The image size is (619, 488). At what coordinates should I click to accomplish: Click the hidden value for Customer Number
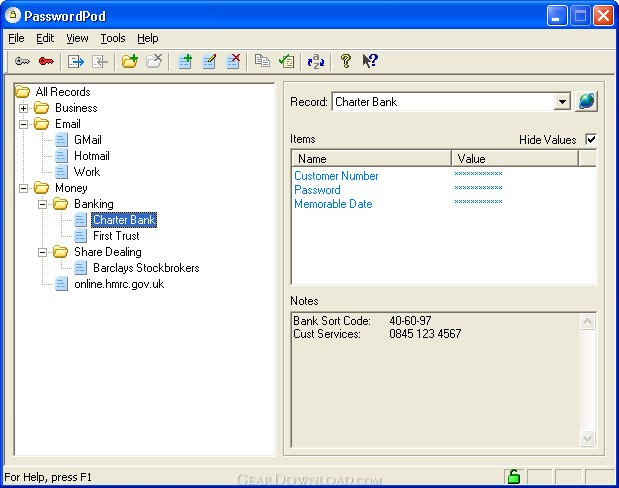[478, 174]
